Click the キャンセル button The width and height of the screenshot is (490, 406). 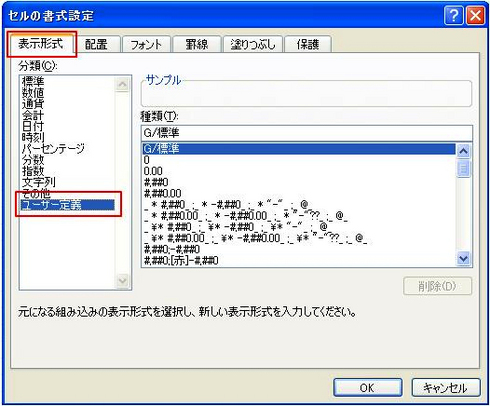pos(446,388)
